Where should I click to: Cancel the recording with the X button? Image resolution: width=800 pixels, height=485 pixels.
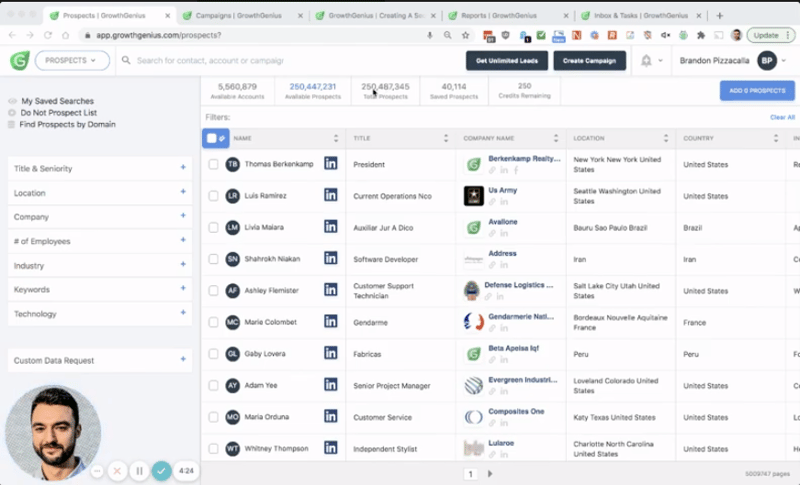(x=117, y=471)
